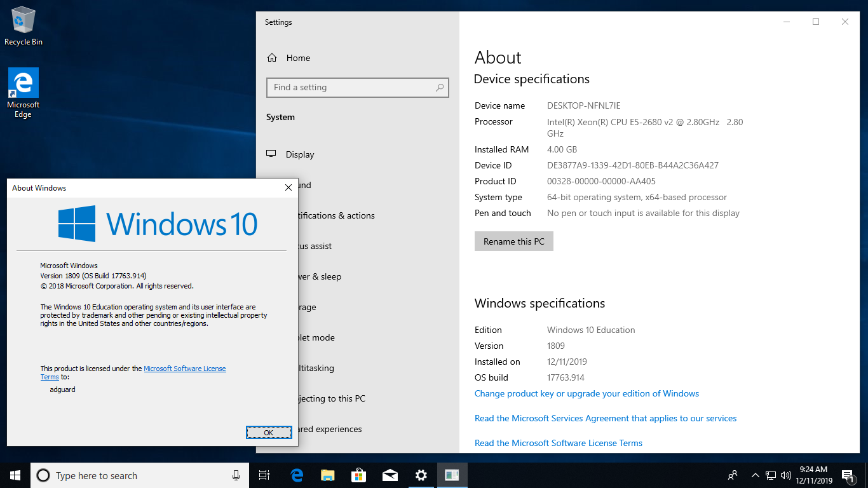This screenshot has height=488, width=868.
Task: Open the Windows Start button
Action: pyautogui.click(x=15, y=475)
